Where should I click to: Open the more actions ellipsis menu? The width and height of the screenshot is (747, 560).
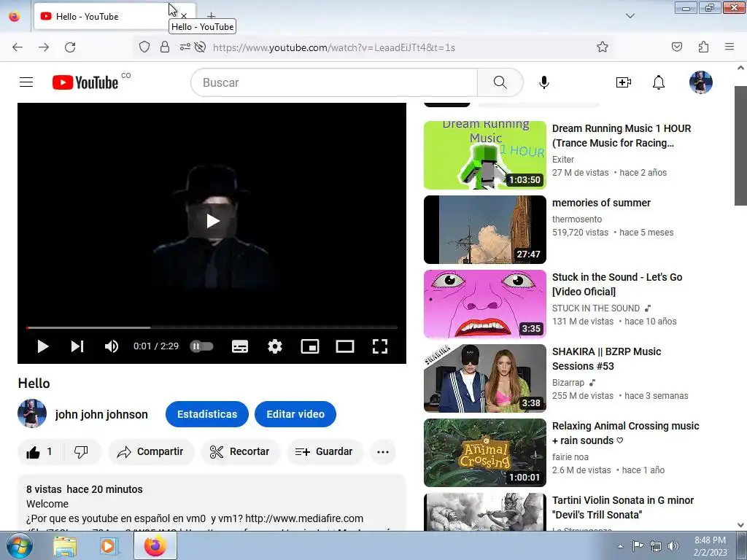point(383,451)
